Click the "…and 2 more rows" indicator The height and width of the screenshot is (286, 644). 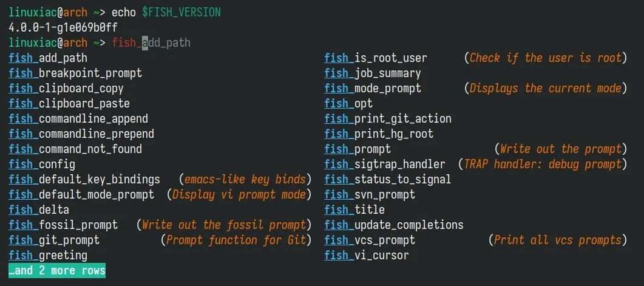57,270
